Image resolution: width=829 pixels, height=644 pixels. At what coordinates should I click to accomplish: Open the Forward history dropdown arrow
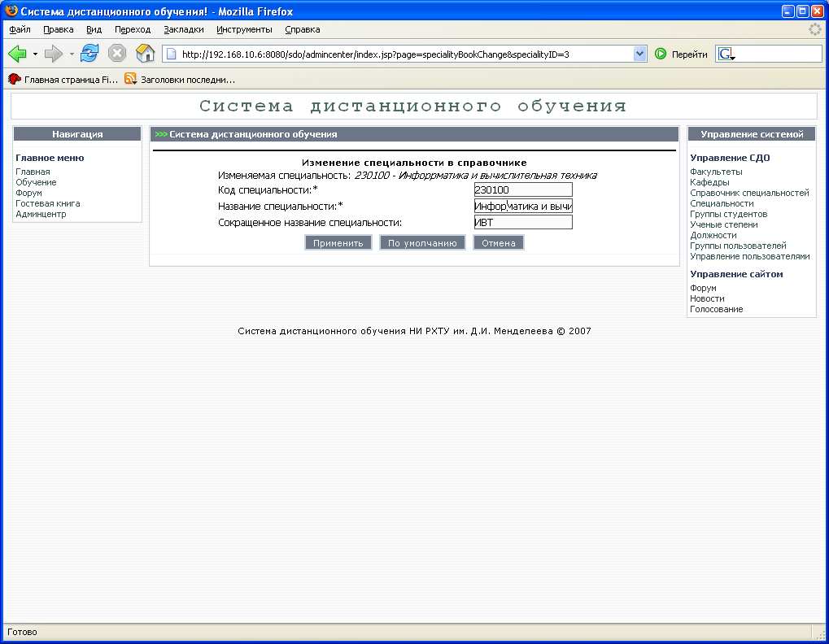[72, 54]
